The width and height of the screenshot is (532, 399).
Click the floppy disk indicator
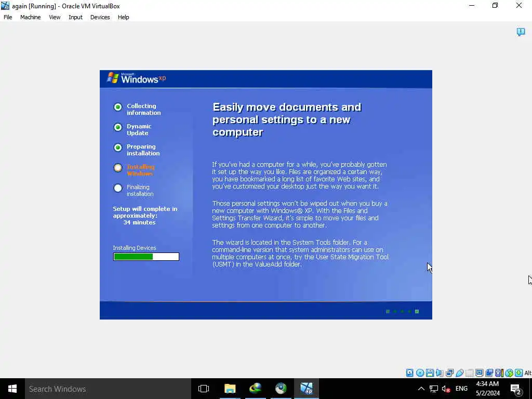(x=430, y=373)
